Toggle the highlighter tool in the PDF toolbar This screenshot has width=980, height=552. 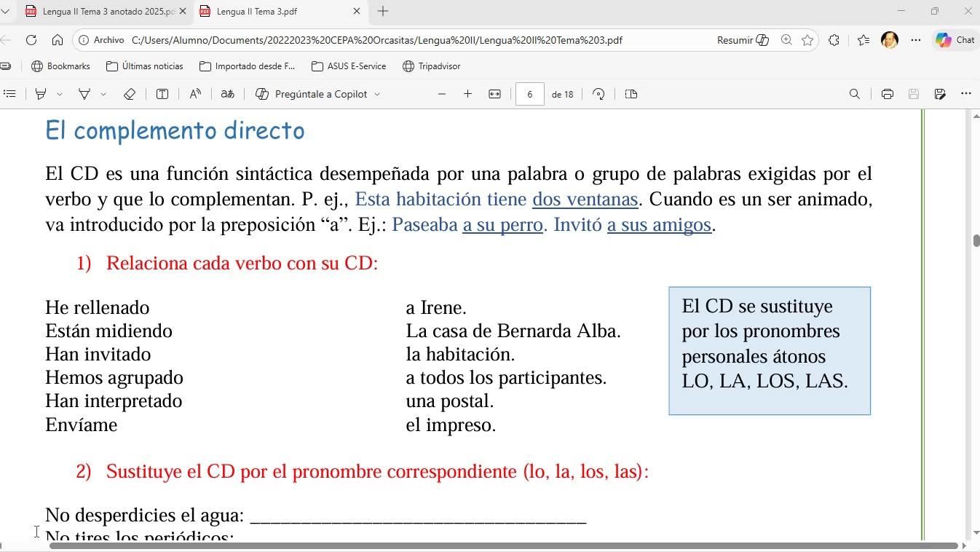tap(42, 94)
